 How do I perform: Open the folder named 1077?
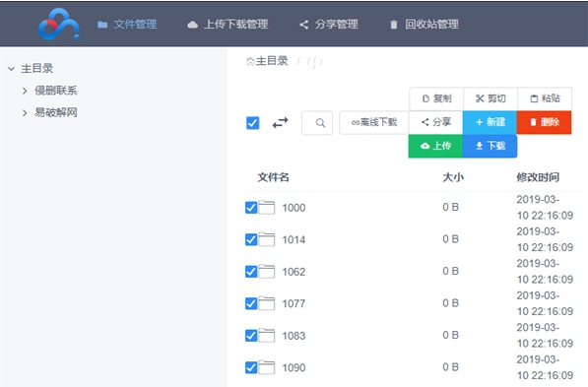tap(294, 303)
